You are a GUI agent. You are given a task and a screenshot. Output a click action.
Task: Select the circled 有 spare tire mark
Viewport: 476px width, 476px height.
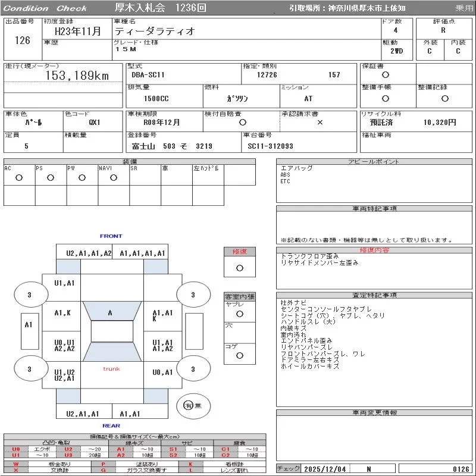pos(188,405)
